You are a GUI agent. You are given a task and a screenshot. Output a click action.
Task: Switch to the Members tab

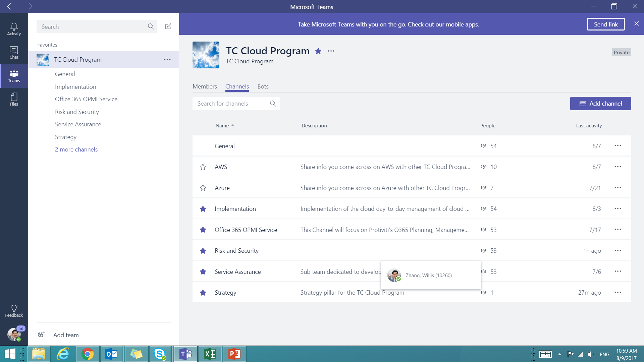[x=205, y=86]
